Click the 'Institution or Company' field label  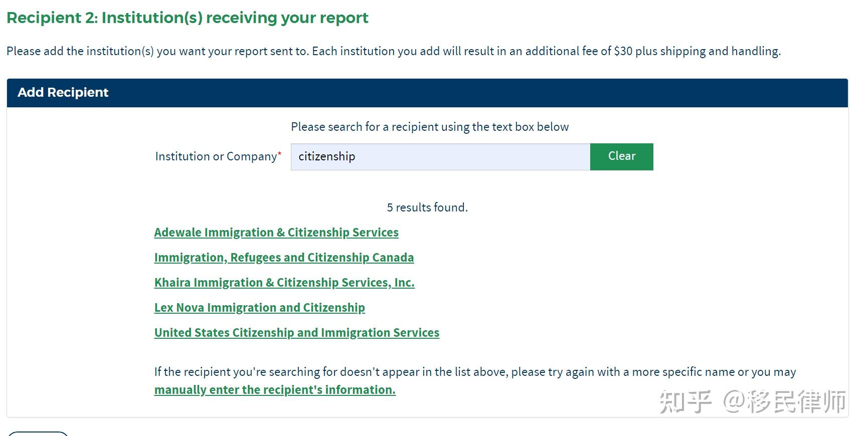coord(216,157)
